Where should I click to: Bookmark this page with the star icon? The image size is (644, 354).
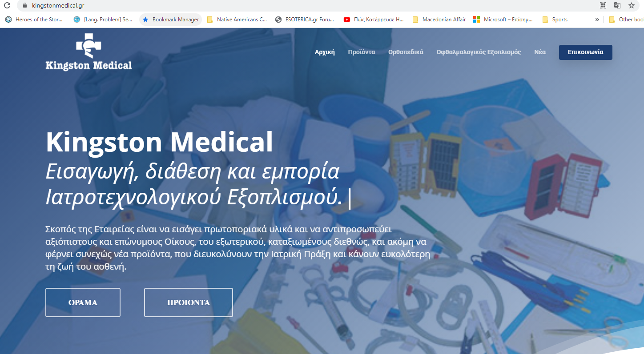632,5
